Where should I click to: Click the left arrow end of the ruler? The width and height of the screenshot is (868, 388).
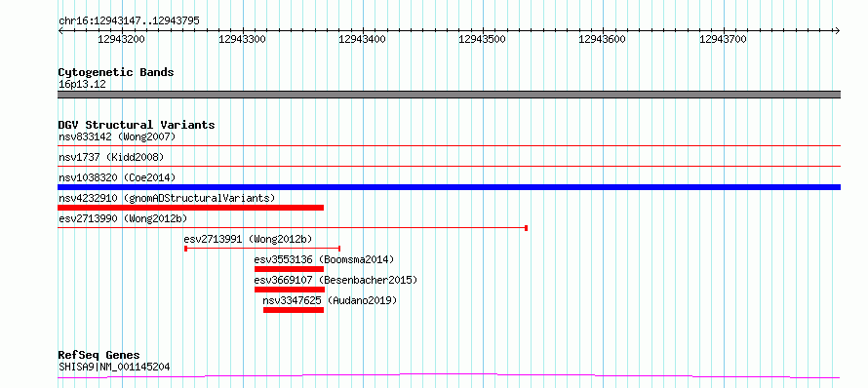click(60, 30)
